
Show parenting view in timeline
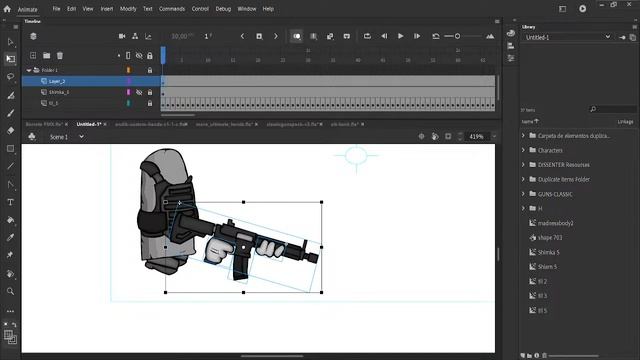pyautogui.click(x=135, y=36)
